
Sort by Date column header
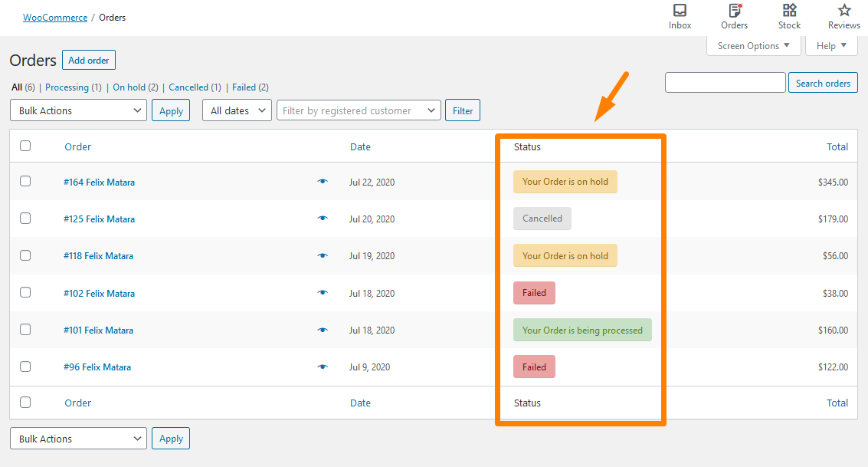[x=360, y=146]
